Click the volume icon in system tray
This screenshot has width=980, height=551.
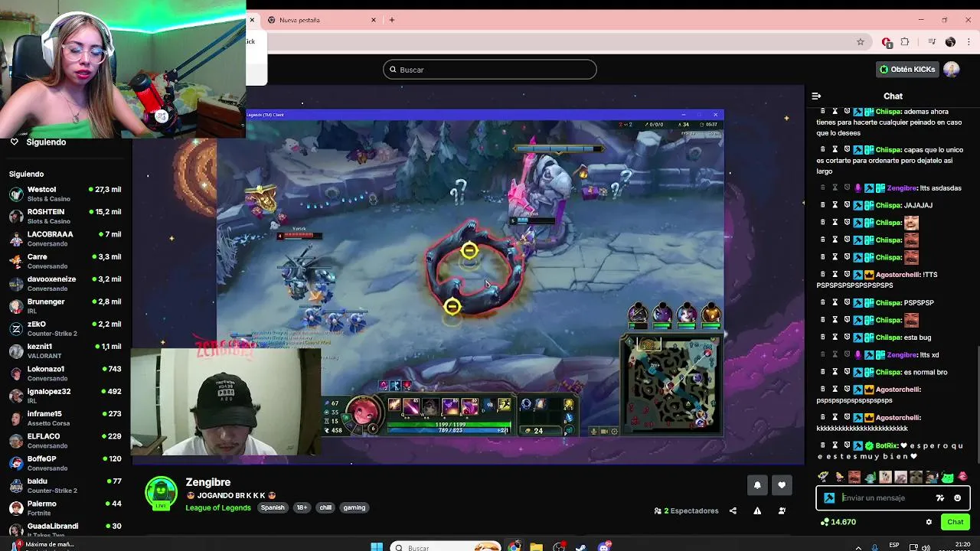coord(926,546)
